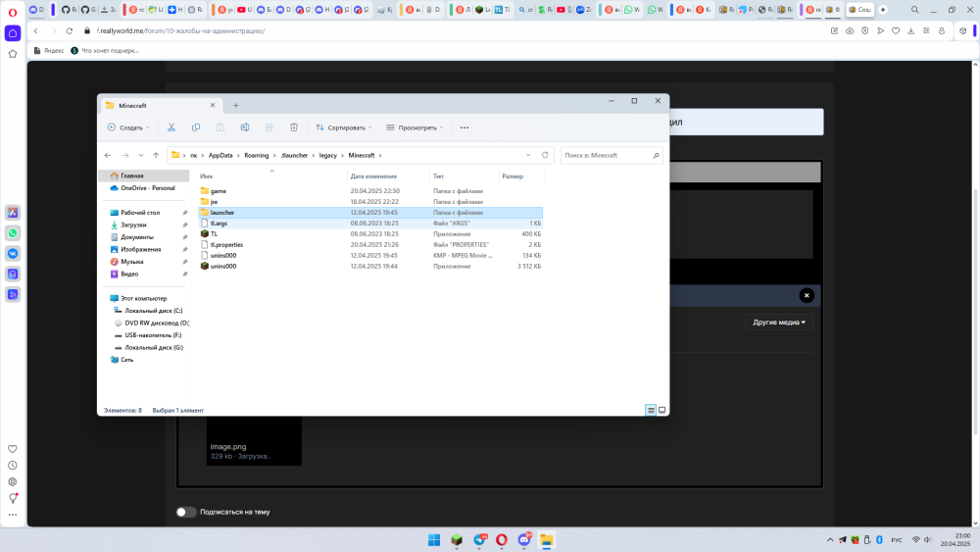Open Opera history clock icon
980x552 pixels.
click(13, 466)
